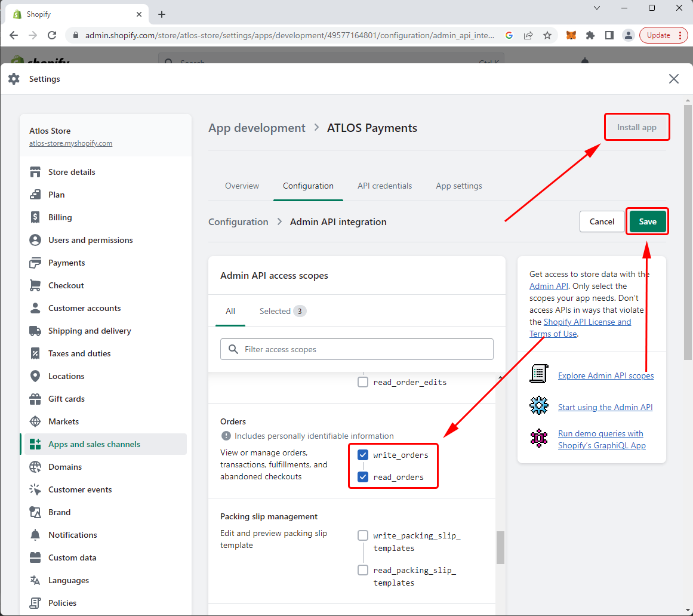This screenshot has width=693, height=616.
Task: Enable read_packing_slip_templates scope
Action: pos(363,570)
